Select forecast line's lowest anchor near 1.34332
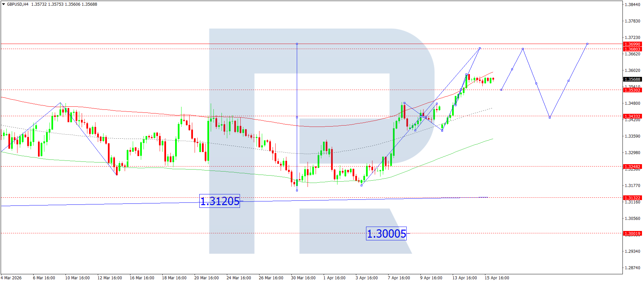 pos(550,117)
